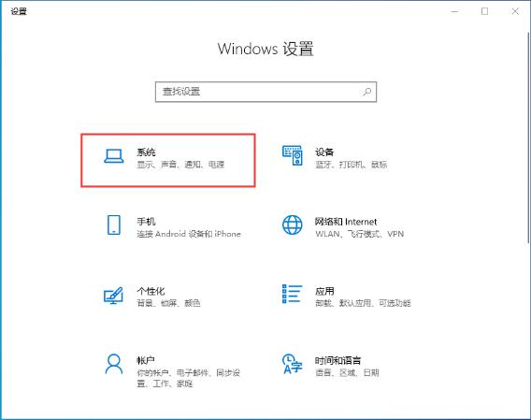Select the 设备 category title
This screenshot has height=420, width=531.
324,152
